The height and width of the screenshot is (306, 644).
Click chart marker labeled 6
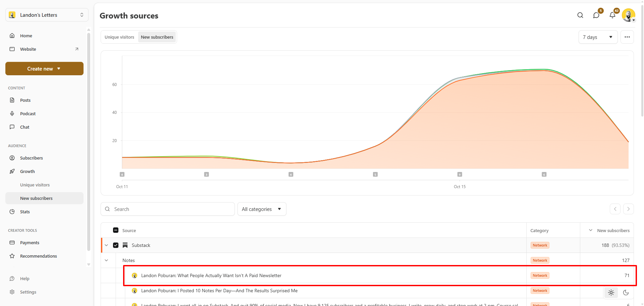(544, 174)
